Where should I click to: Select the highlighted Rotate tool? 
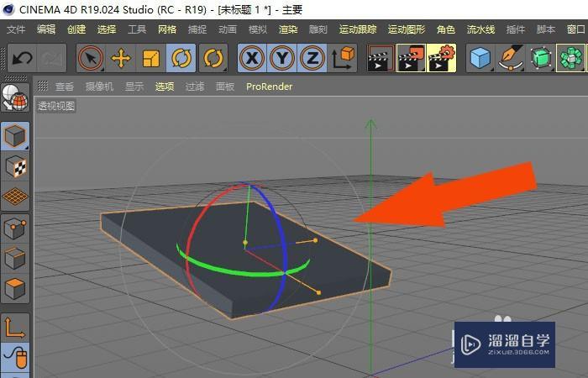click(x=181, y=58)
